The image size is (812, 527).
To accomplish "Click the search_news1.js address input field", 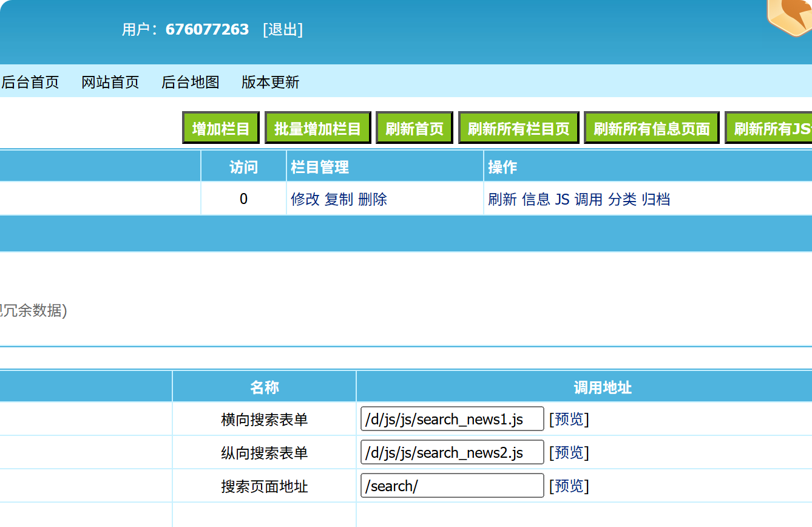I will 452,419.
